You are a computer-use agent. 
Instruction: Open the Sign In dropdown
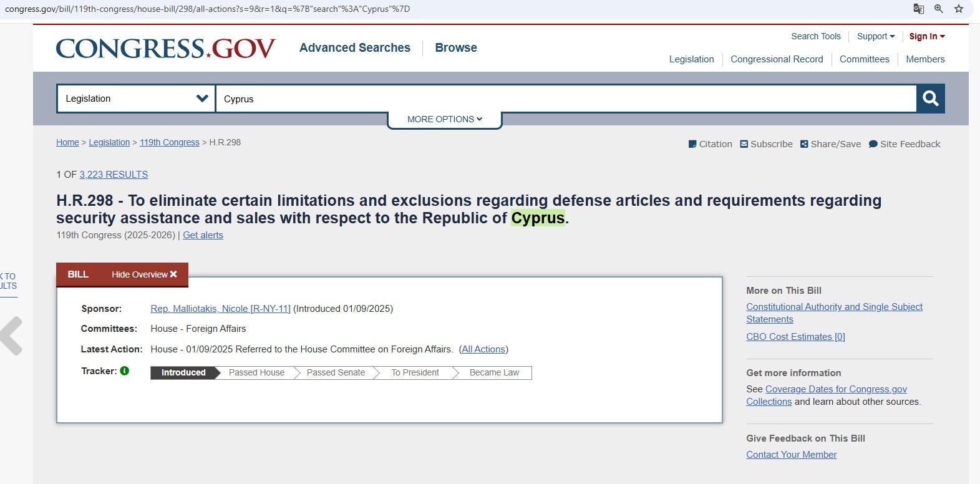pos(926,36)
